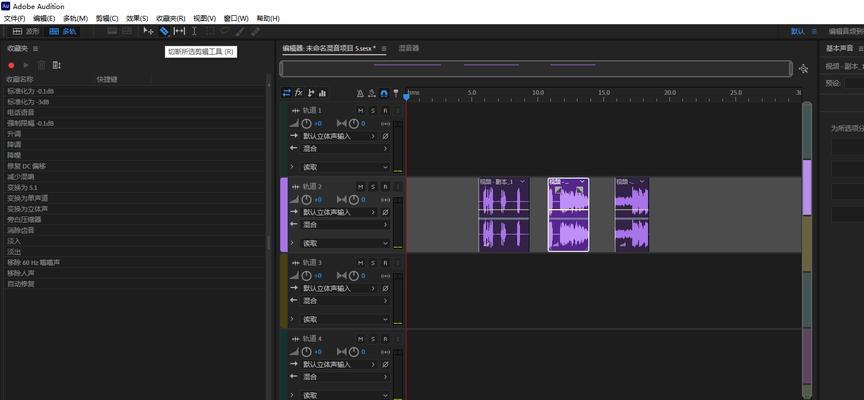Click 轨道 3 volume knob
864x400 pixels.
pos(307,275)
